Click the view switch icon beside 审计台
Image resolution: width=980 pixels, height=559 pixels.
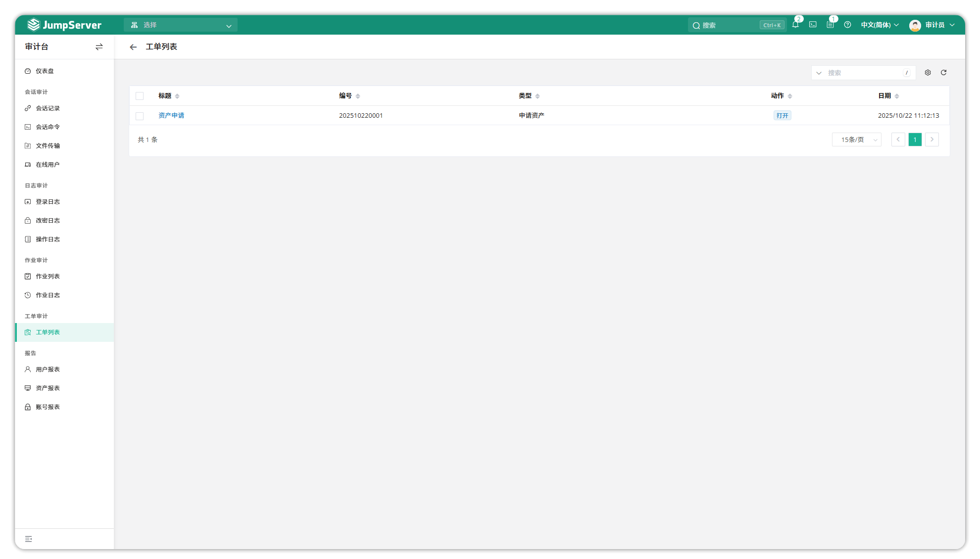pos(99,47)
